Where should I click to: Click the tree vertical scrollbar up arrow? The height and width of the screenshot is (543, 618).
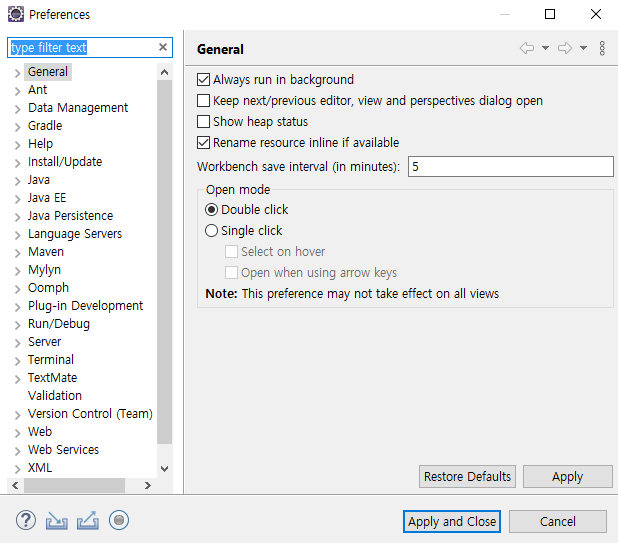point(165,72)
